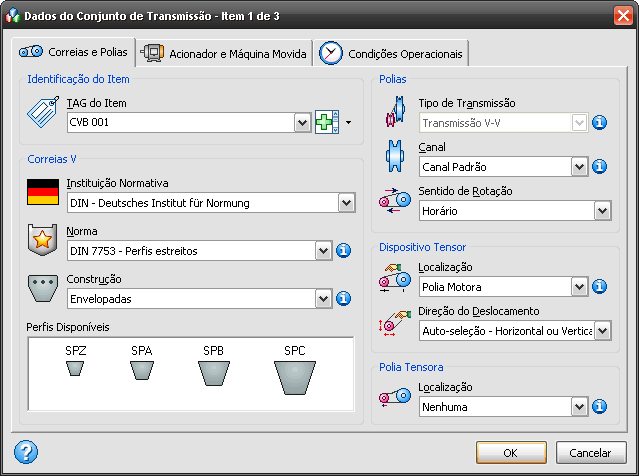Screen dimensions: 639x476
Task: Select the SPZ belt profile
Action: 75,361
